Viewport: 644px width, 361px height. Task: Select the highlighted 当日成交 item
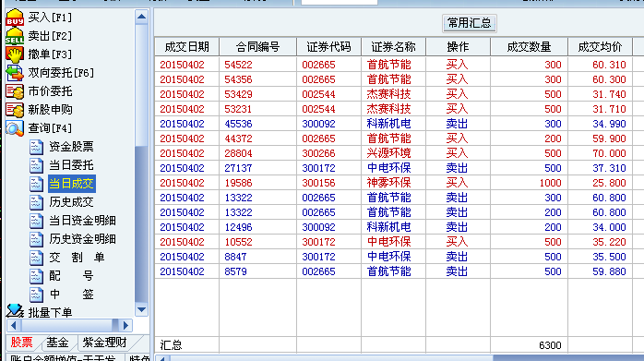click(72, 184)
